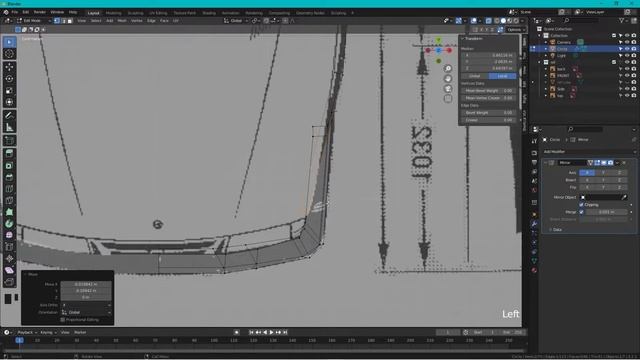Switch to the UV Editing workspace tab
The width and height of the screenshot is (640, 360).
click(x=158, y=13)
